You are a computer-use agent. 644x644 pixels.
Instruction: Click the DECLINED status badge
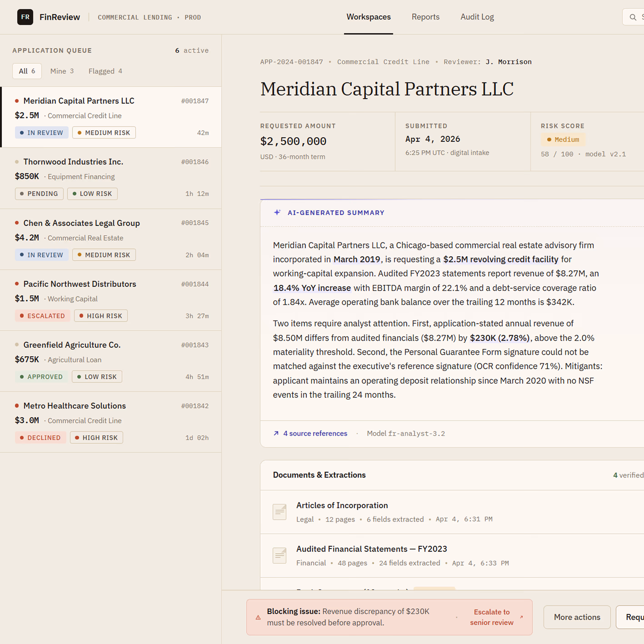pos(40,438)
